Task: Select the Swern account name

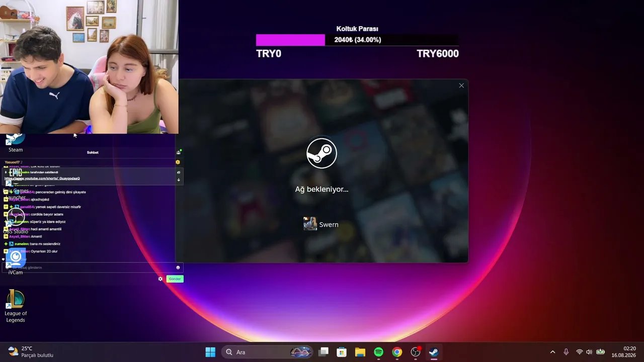Action: click(x=329, y=225)
